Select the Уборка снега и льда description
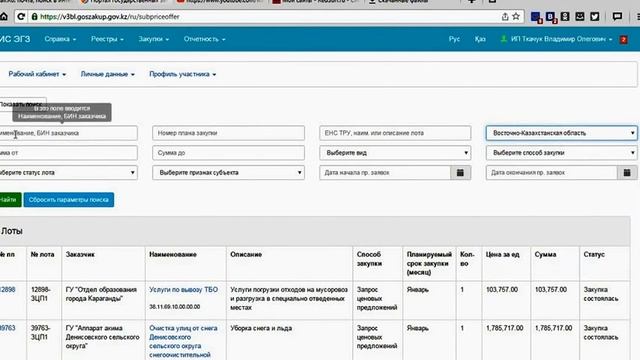640x360 pixels. point(261,328)
